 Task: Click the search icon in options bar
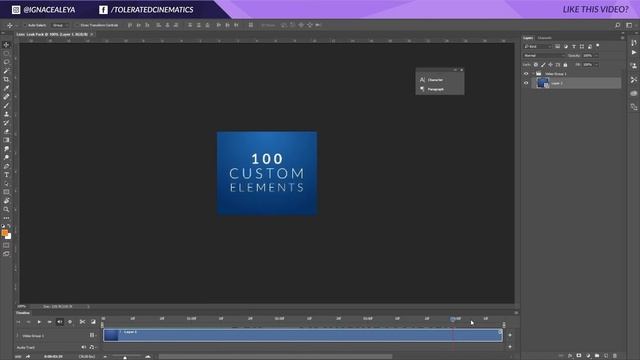coord(618,25)
